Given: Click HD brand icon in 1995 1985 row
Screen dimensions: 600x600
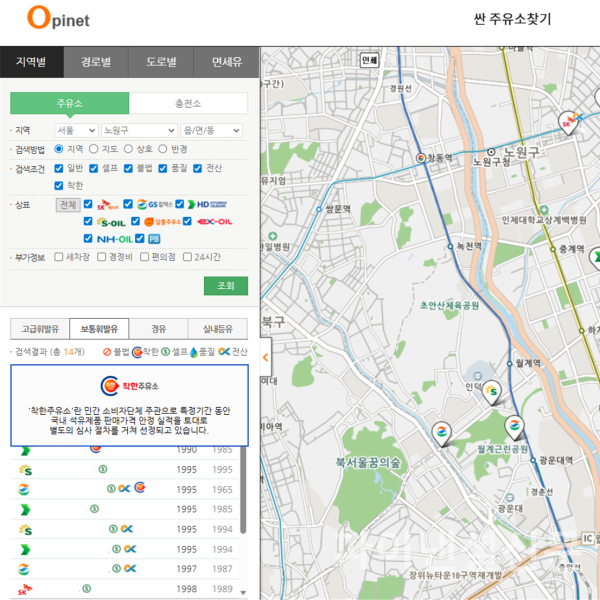Looking at the screenshot, I should [25, 509].
